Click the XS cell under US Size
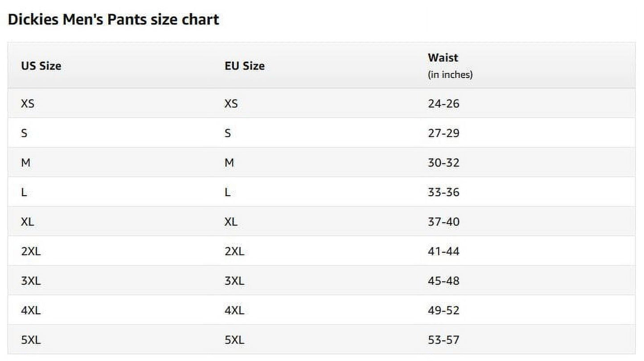This screenshot has width=644, height=361. pos(27,104)
